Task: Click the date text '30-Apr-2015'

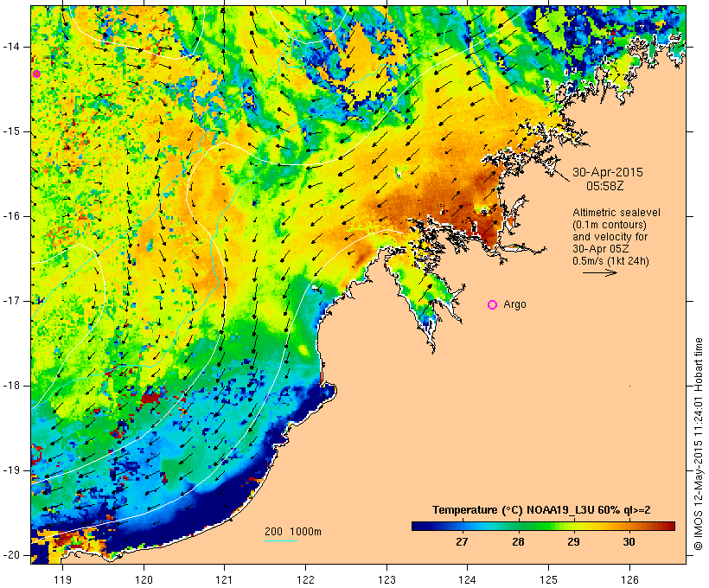Action: 607,172
